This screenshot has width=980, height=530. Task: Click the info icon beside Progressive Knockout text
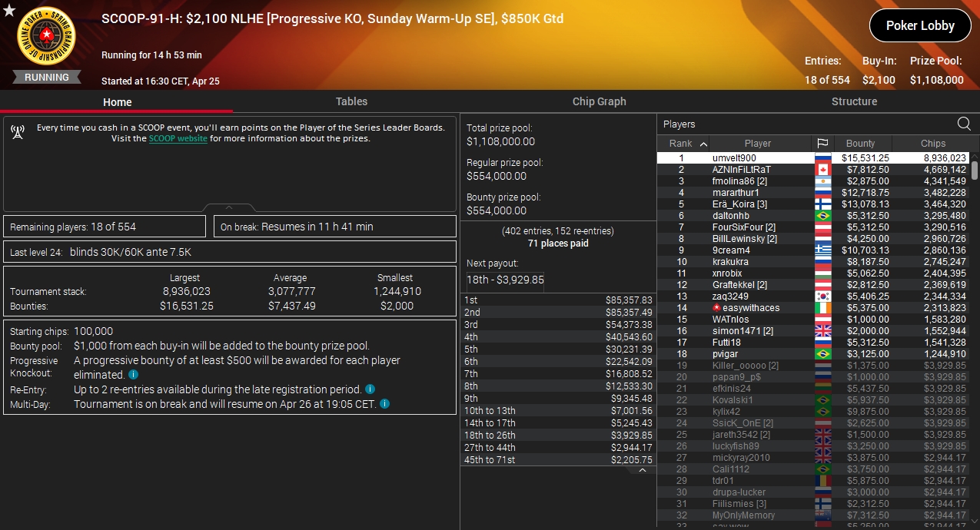[x=133, y=375]
